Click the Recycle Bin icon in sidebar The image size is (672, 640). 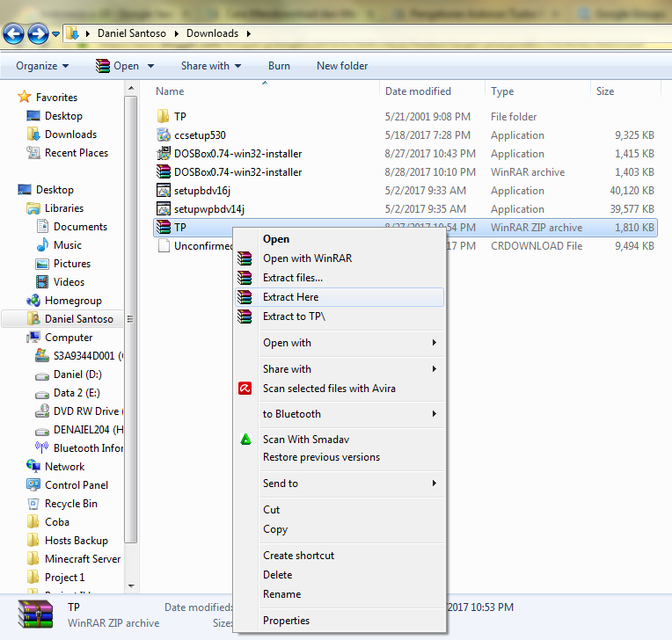[33, 504]
